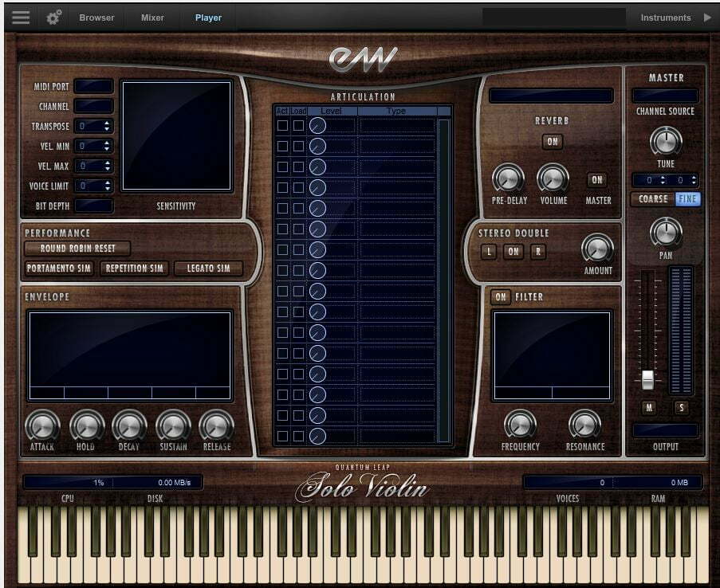
Task: Open settings gear icon
Action: 54,18
